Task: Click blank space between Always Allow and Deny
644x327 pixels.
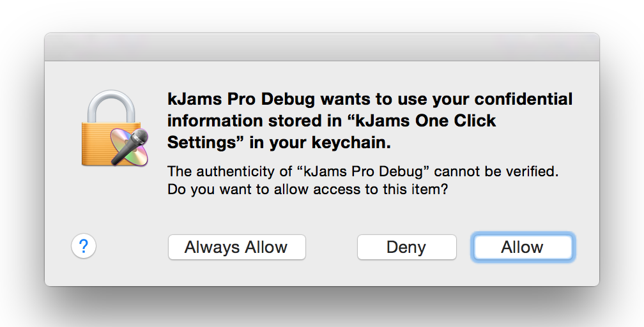Action: [x=331, y=247]
